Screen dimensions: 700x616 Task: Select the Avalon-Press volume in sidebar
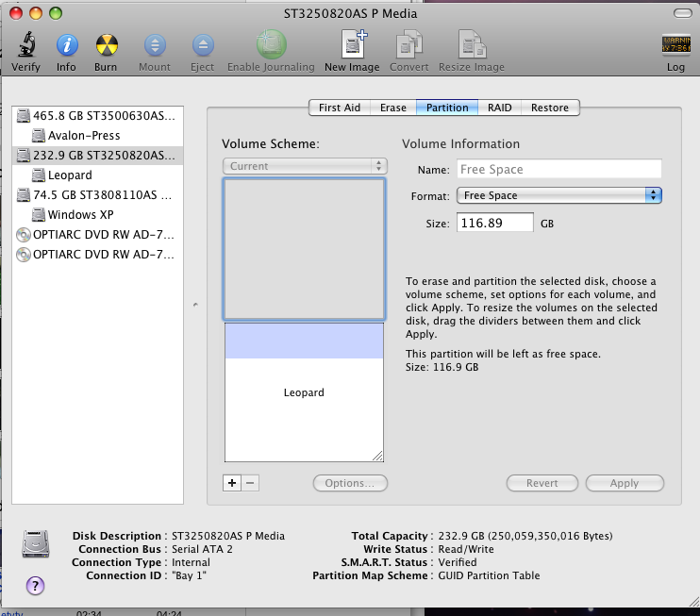[x=83, y=136]
